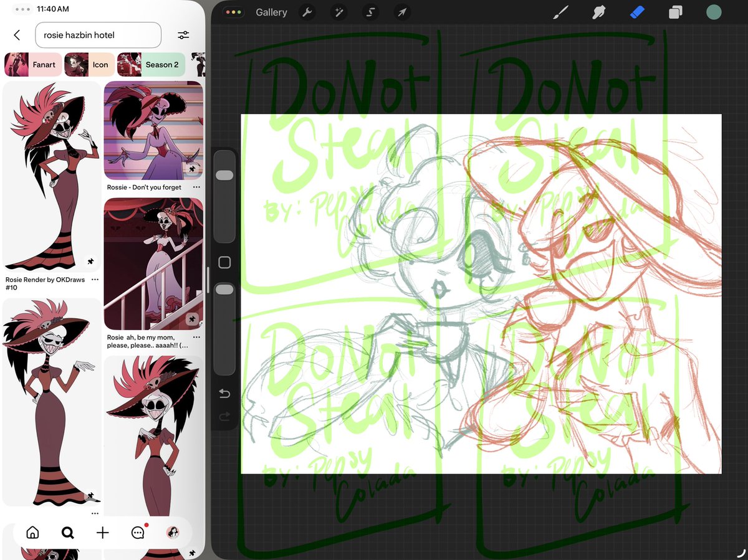Grab the split view divider handle

(x=208, y=280)
